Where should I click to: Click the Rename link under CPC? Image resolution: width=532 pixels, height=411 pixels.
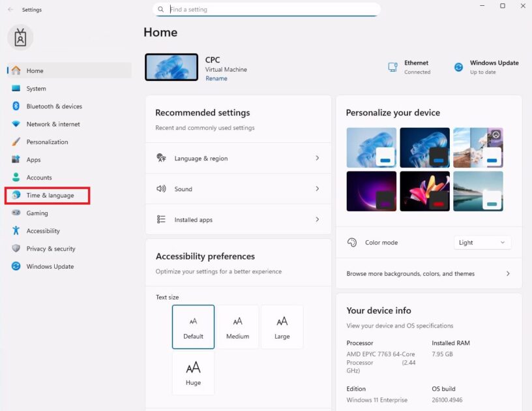216,78
